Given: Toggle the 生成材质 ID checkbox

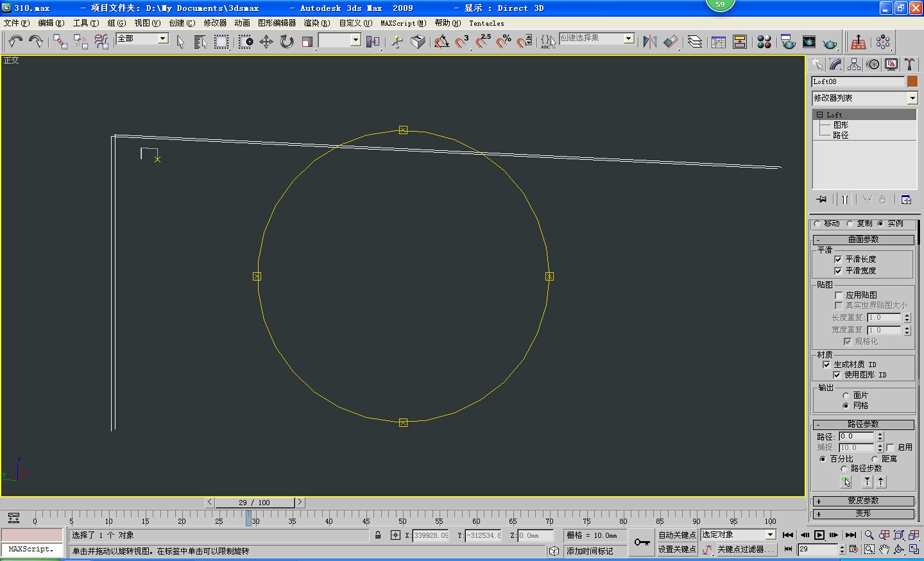Looking at the screenshot, I should [x=826, y=365].
